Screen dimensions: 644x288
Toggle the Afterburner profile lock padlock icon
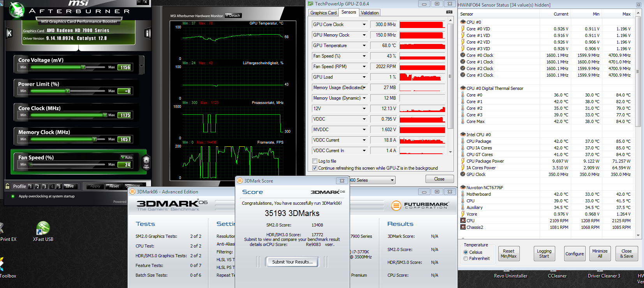pyautogui.click(x=7, y=186)
